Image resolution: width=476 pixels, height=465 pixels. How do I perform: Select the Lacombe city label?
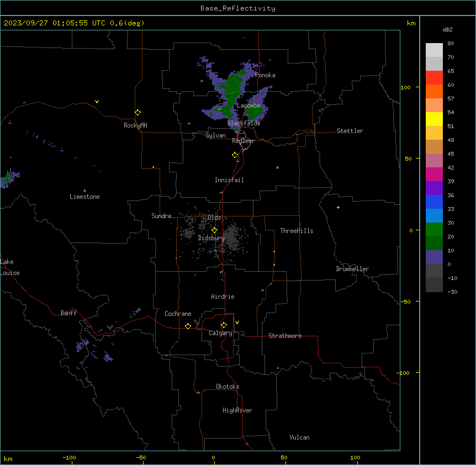click(x=248, y=105)
